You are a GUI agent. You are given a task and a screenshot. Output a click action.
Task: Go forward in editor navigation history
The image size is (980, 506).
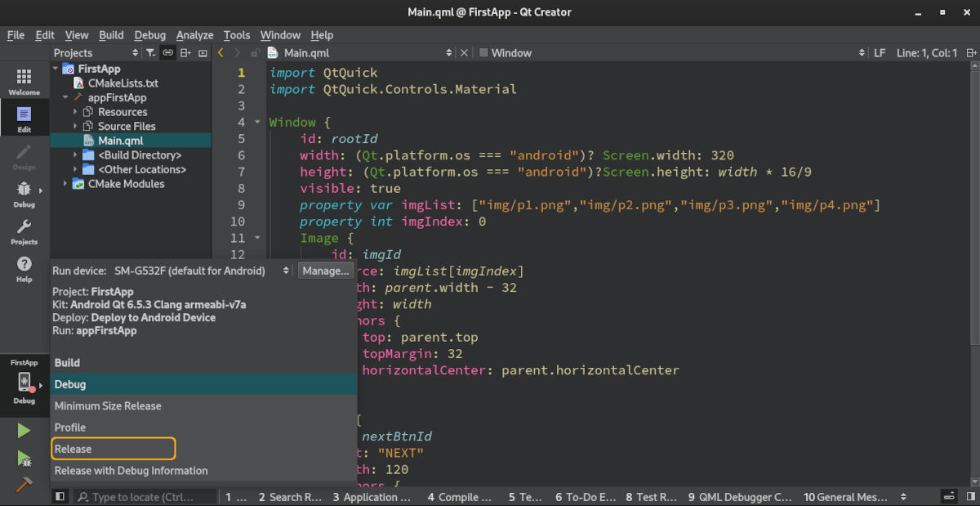point(238,52)
